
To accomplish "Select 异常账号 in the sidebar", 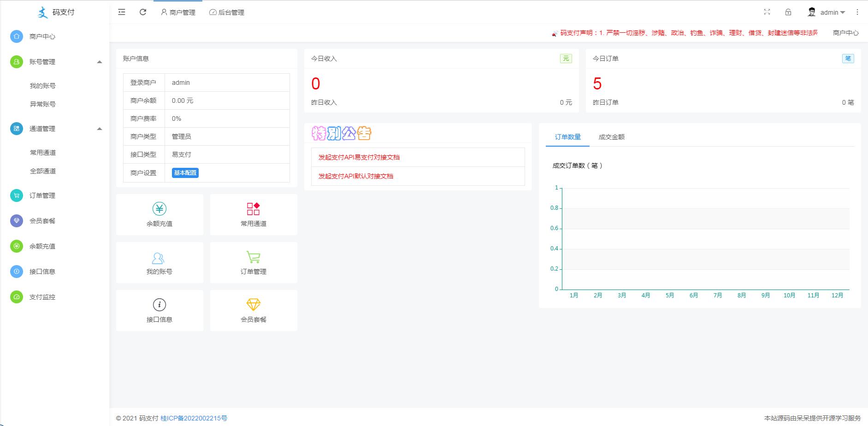I will 43,104.
